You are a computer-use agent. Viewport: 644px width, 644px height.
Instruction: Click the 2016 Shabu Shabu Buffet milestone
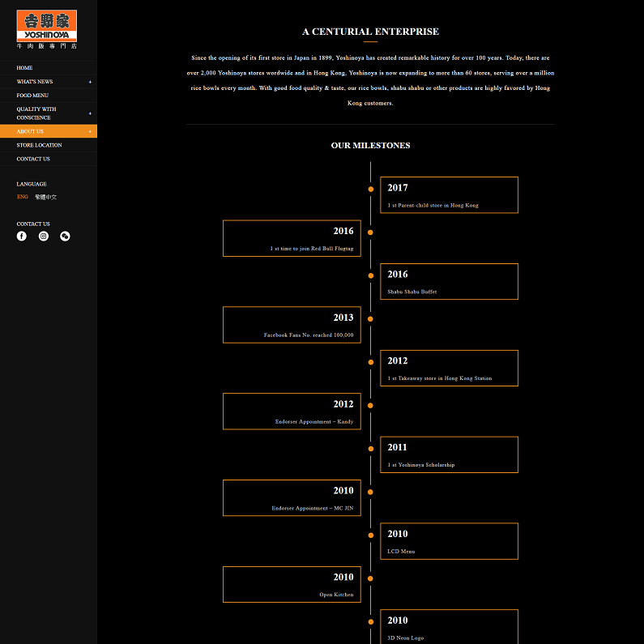coord(449,281)
